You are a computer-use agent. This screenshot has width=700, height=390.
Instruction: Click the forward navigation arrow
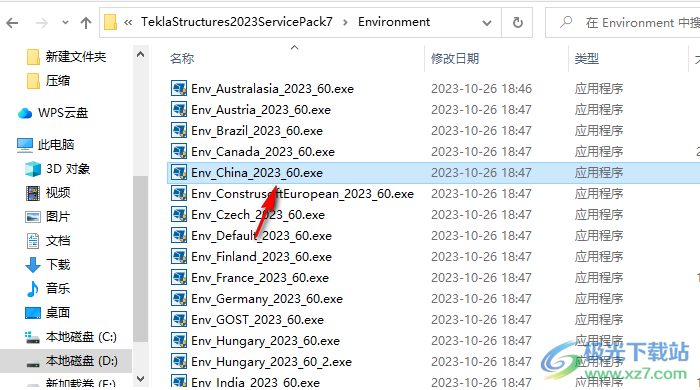(x=42, y=23)
